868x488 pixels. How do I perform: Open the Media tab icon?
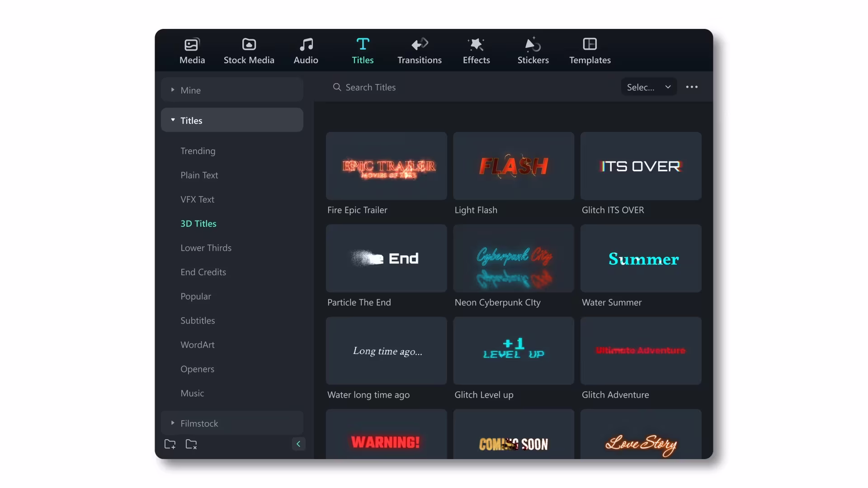click(192, 44)
